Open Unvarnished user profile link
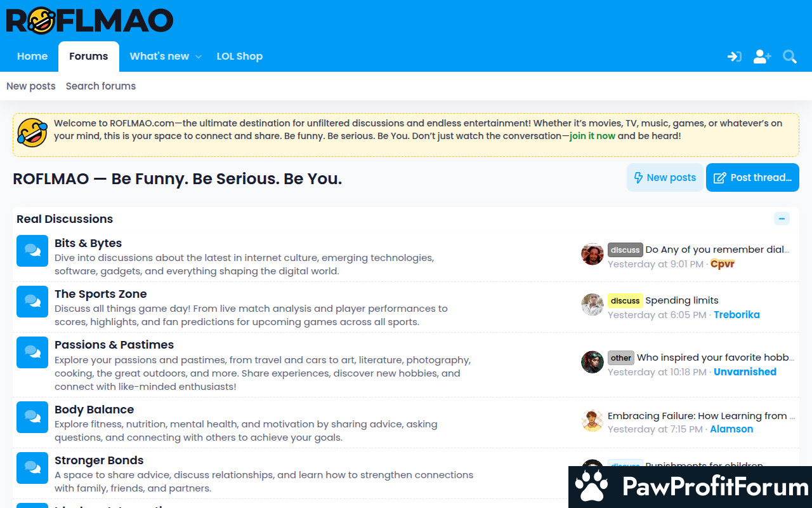The height and width of the screenshot is (508, 812). [745, 372]
